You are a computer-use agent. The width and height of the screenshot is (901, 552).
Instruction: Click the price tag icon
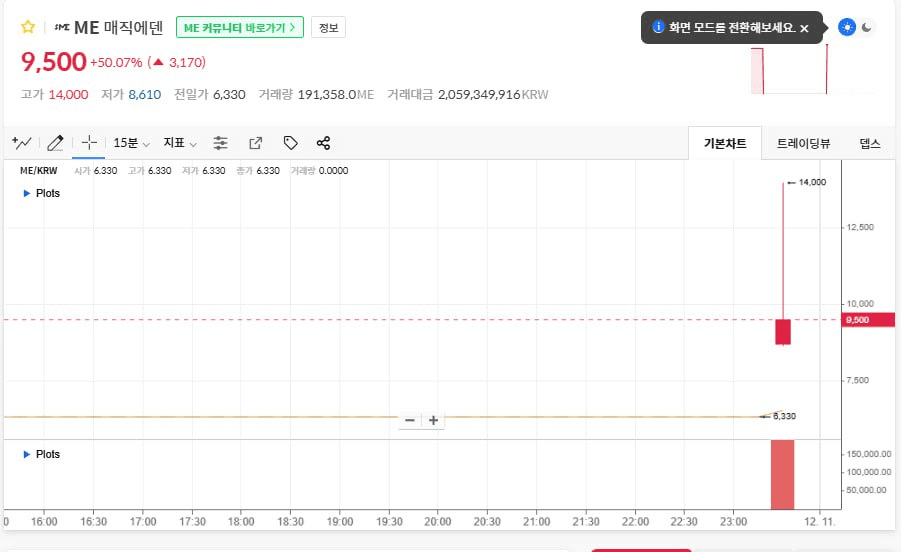(x=291, y=143)
